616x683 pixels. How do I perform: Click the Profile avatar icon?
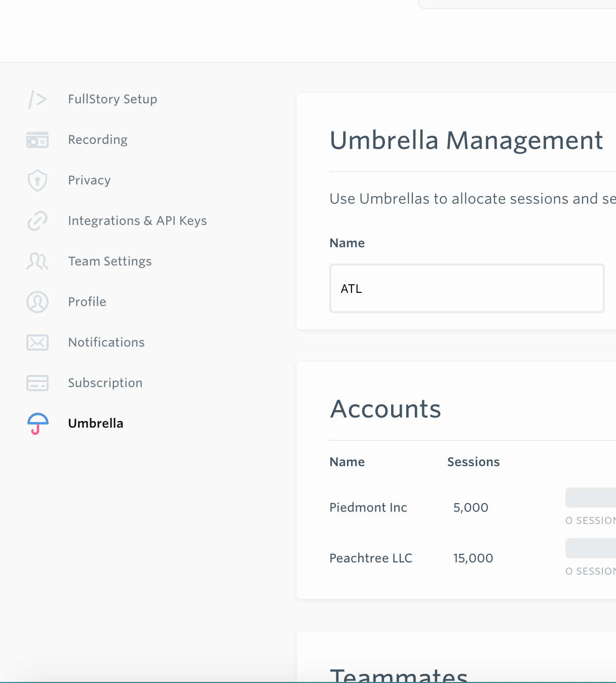37,302
